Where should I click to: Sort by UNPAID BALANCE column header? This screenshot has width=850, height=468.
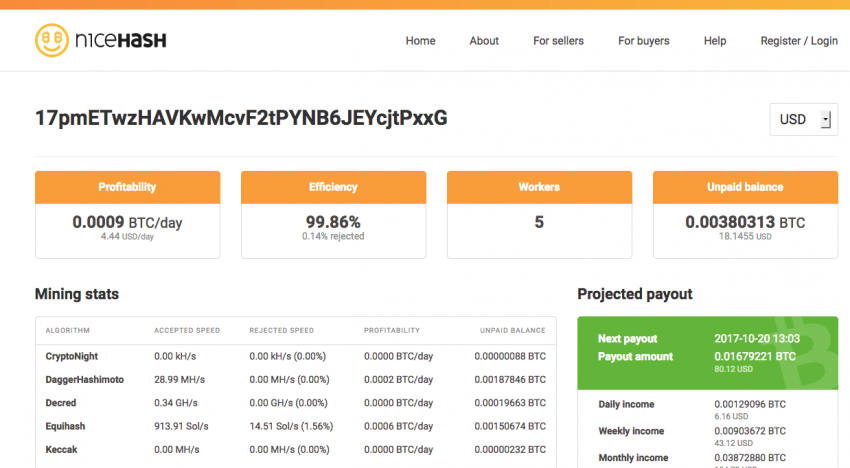pos(512,330)
